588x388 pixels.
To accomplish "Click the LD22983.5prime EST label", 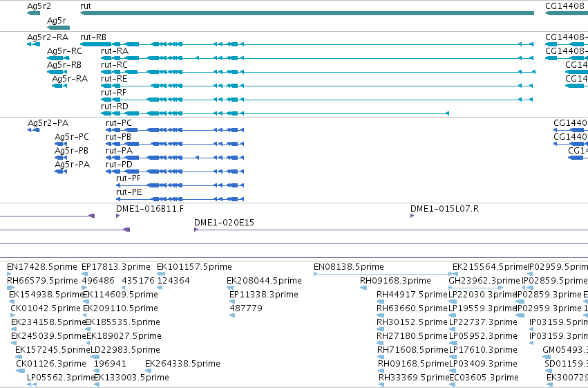I will click(x=125, y=351).
